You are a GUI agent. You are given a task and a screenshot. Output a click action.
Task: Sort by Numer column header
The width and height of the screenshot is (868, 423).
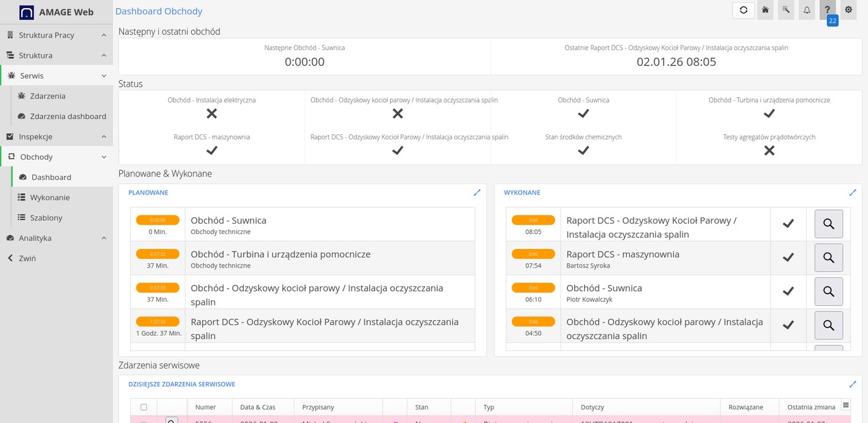(205, 407)
